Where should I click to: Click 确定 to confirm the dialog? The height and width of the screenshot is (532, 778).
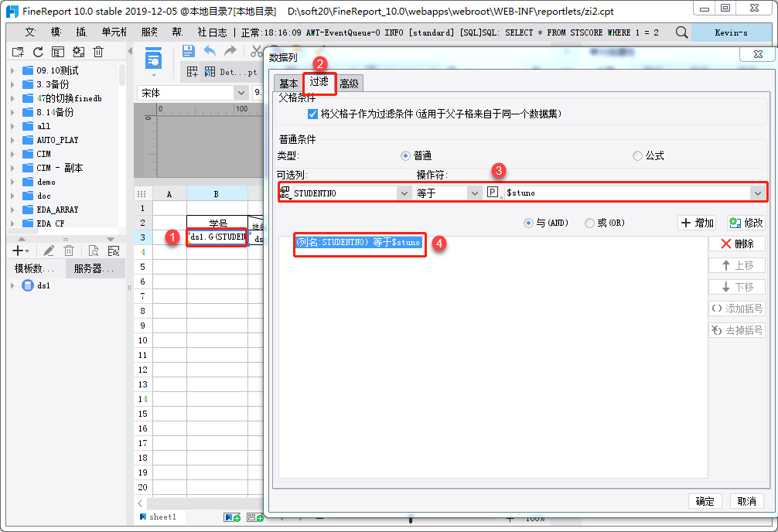(x=705, y=501)
